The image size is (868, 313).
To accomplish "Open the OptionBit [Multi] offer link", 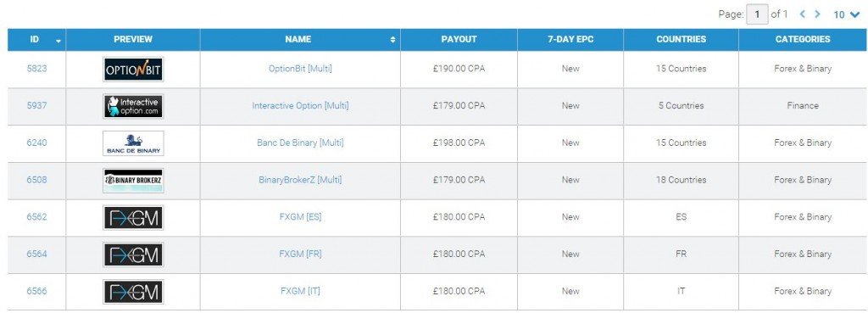I will (x=300, y=69).
